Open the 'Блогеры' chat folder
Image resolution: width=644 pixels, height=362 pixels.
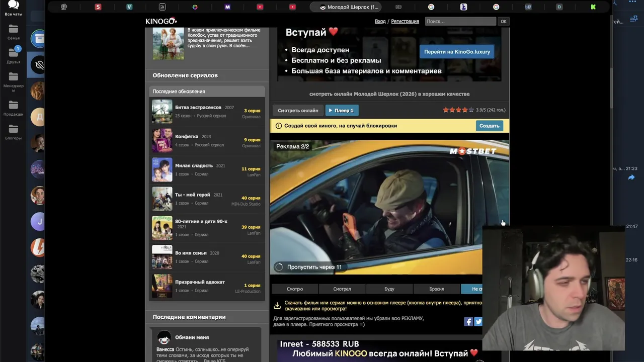(14, 132)
